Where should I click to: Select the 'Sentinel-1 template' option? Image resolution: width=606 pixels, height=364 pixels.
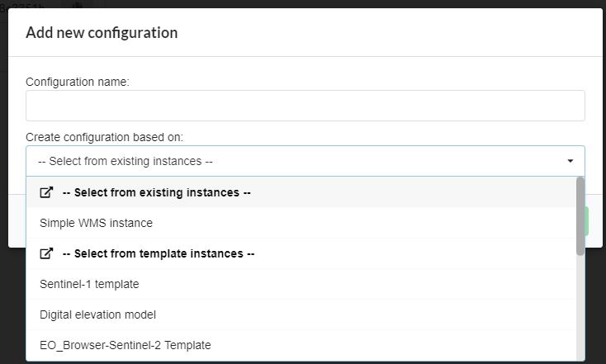[301, 284]
